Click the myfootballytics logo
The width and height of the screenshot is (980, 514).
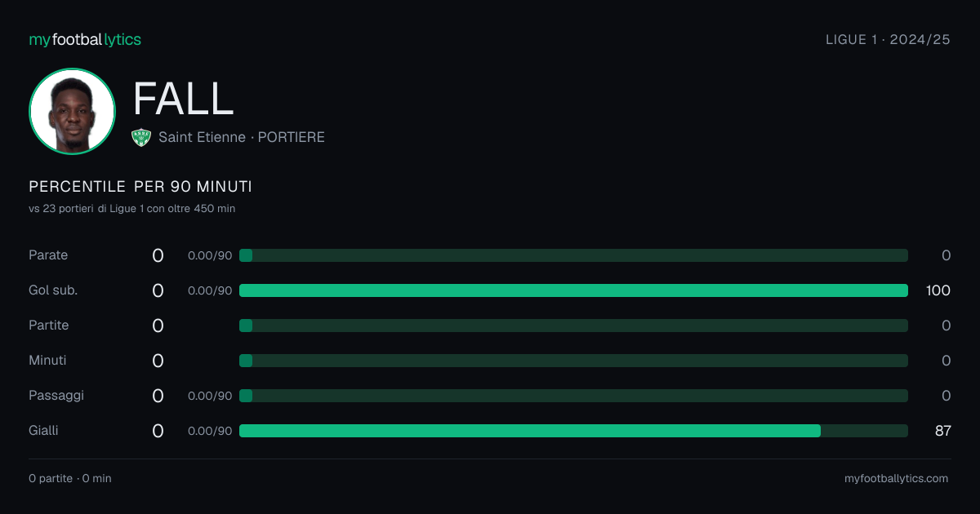85,39
